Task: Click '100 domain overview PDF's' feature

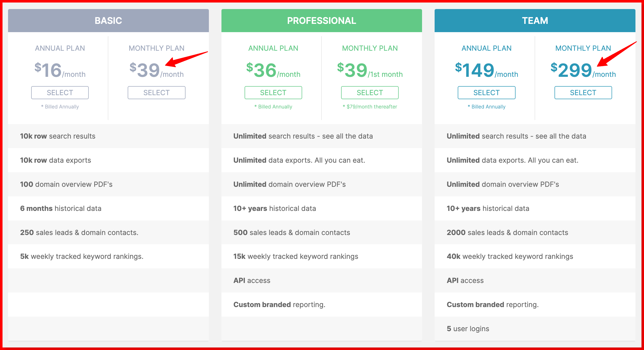Action: (108, 184)
